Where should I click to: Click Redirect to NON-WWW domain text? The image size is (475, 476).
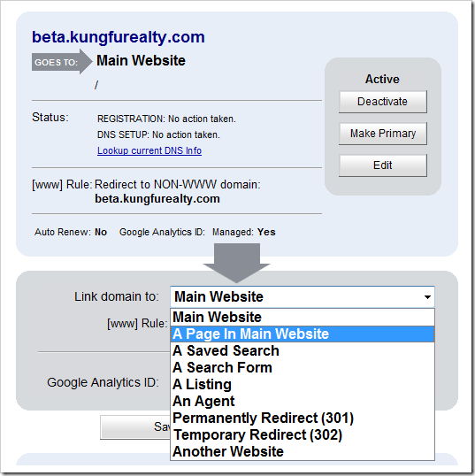point(178,185)
